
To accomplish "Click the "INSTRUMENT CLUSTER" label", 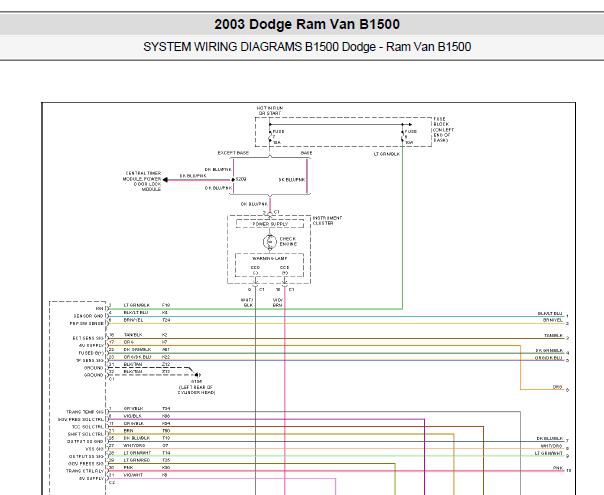I will pyautogui.click(x=327, y=220).
